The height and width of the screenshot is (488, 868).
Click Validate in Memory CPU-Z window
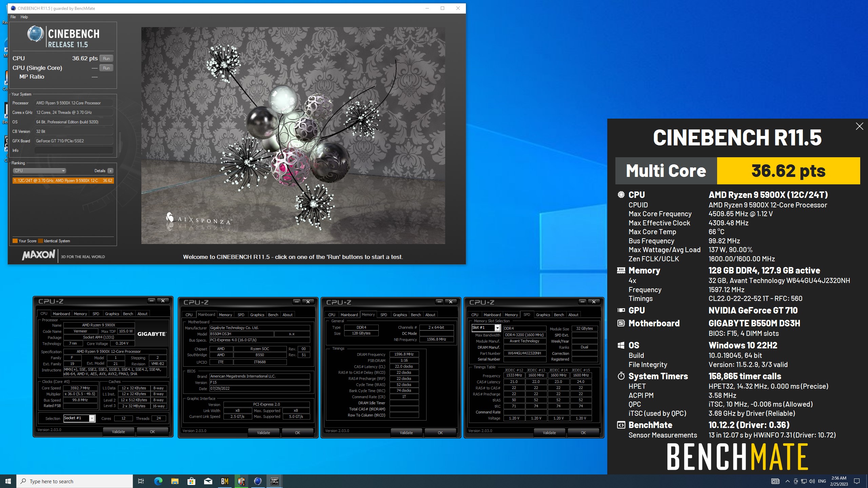[x=406, y=433]
